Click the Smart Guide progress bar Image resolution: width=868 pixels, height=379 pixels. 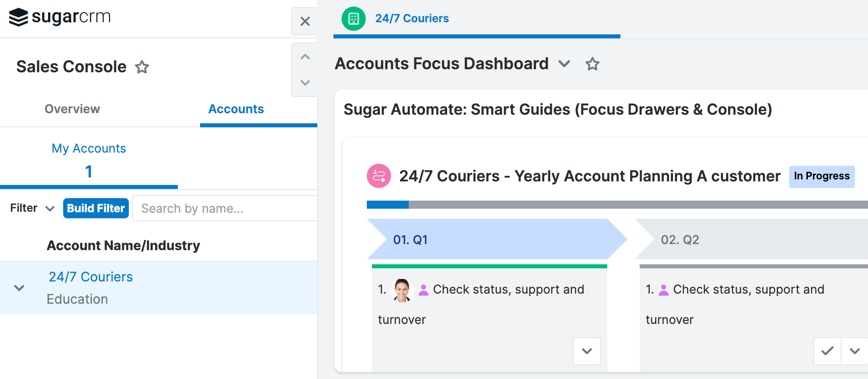click(616, 205)
